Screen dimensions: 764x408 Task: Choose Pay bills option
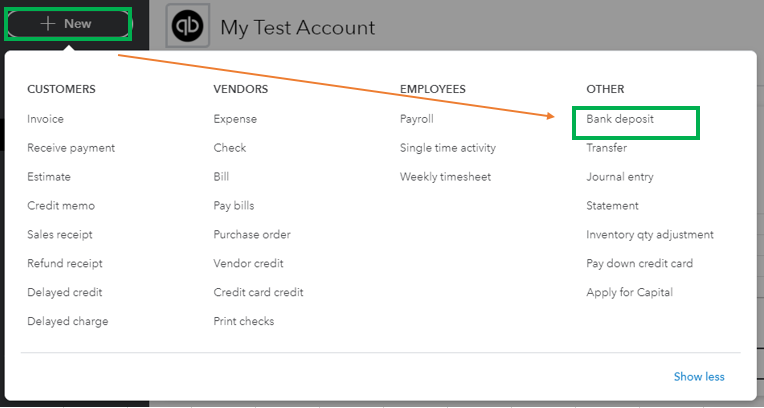point(234,206)
